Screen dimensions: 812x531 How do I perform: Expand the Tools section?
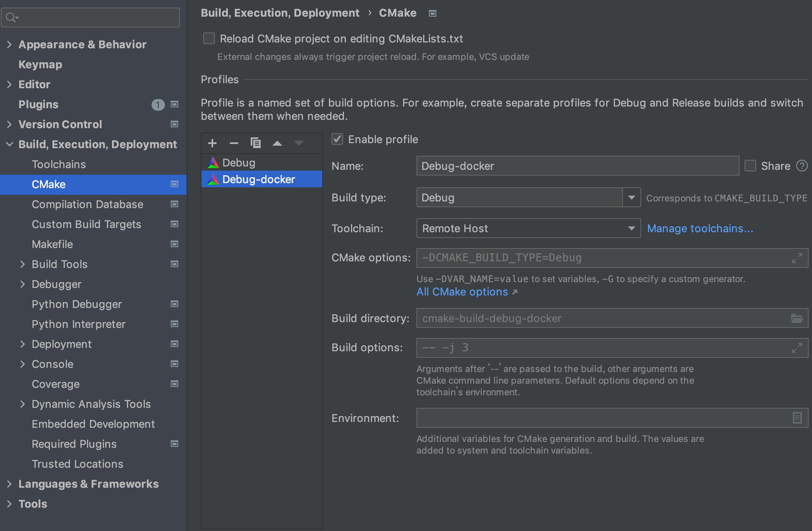pyautogui.click(x=10, y=504)
